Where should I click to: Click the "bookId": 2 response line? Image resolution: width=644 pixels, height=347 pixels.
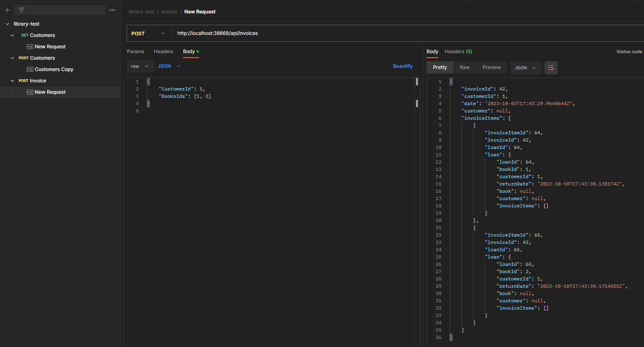tap(514, 272)
